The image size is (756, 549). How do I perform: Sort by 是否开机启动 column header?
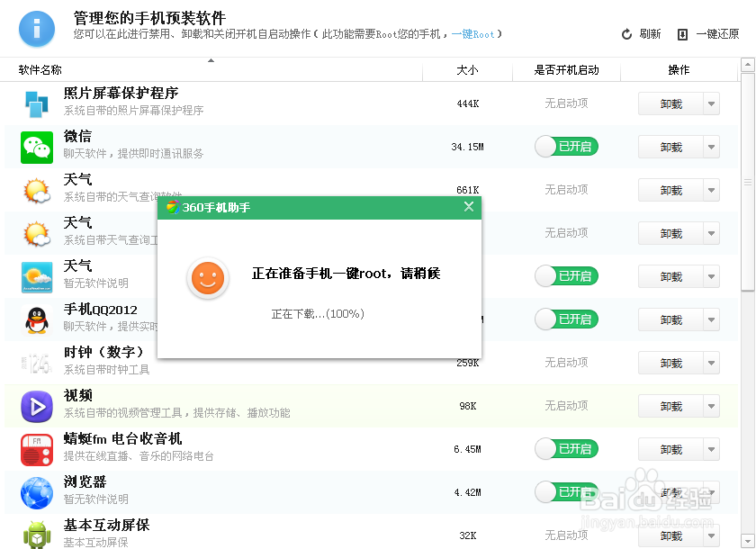pyautogui.click(x=566, y=70)
